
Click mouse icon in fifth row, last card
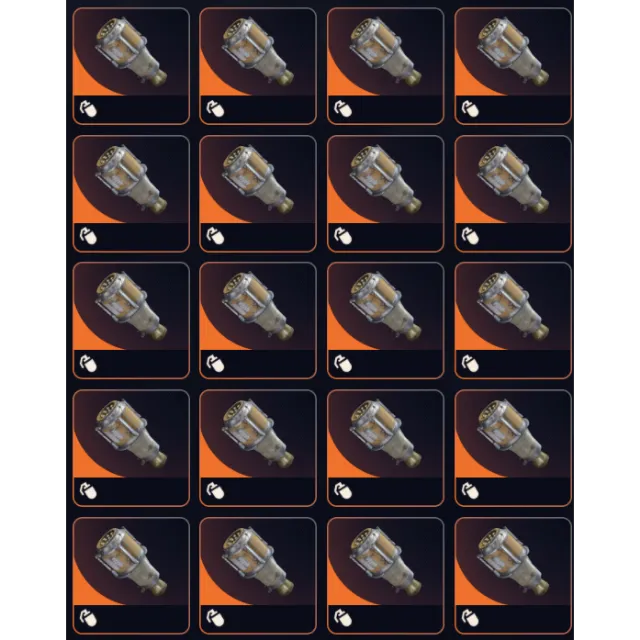click(470, 618)
